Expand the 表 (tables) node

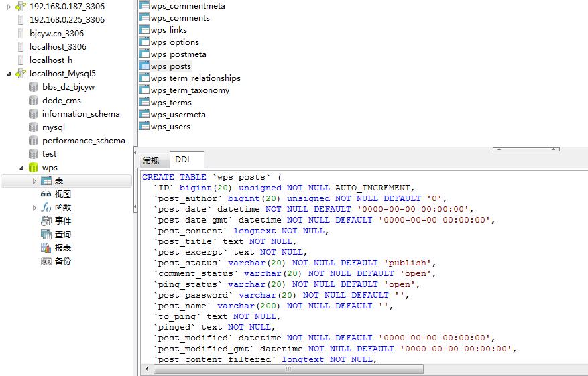point(34,181)
